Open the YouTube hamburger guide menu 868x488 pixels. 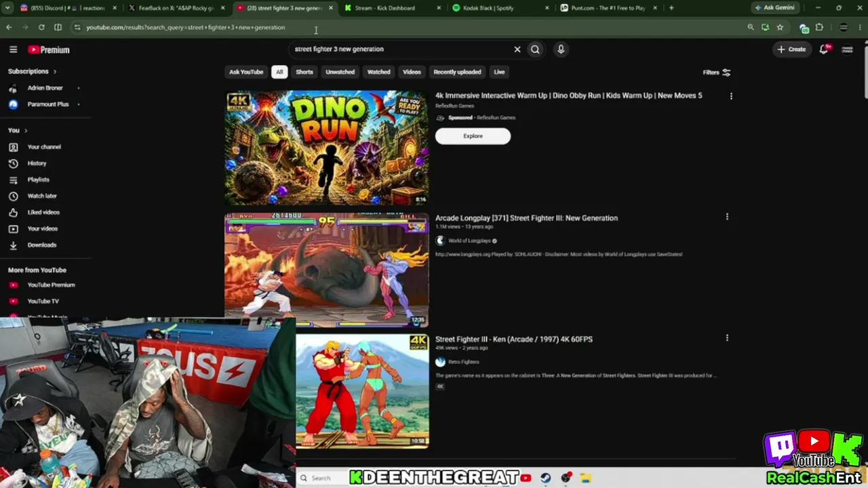(13, 49)
